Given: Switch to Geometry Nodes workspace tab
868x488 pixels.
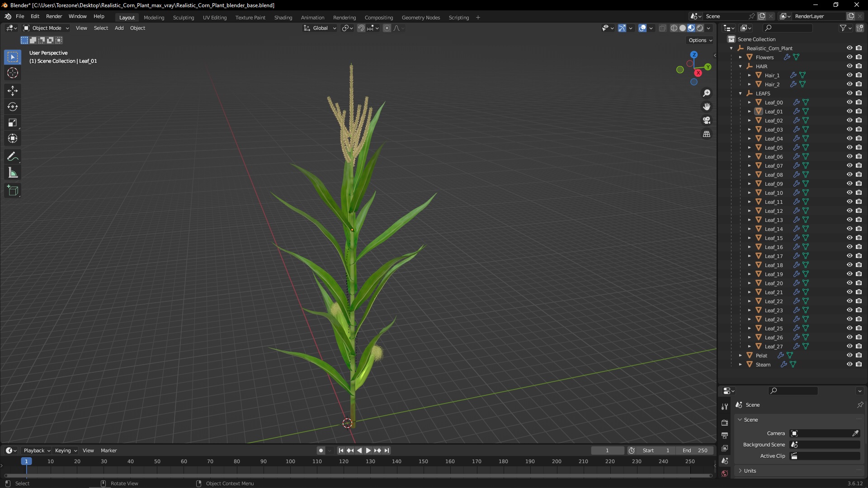Looking at the screenshot, I should 420,18.
